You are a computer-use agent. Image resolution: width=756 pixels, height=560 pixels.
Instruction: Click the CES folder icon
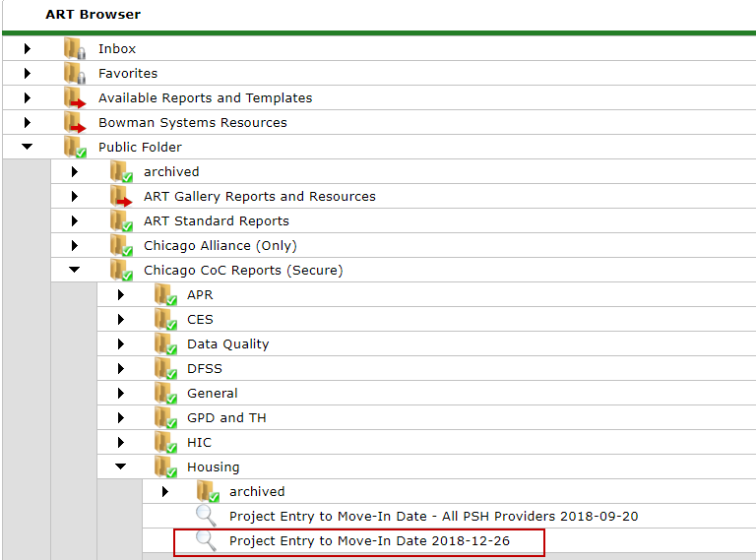click(165, 319)
